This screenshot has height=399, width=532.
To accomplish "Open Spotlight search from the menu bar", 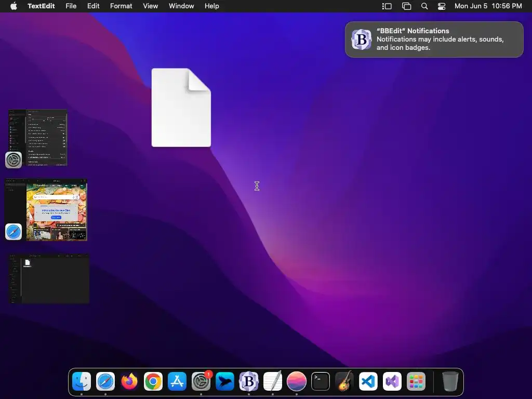I will click(x=424, y=6).
